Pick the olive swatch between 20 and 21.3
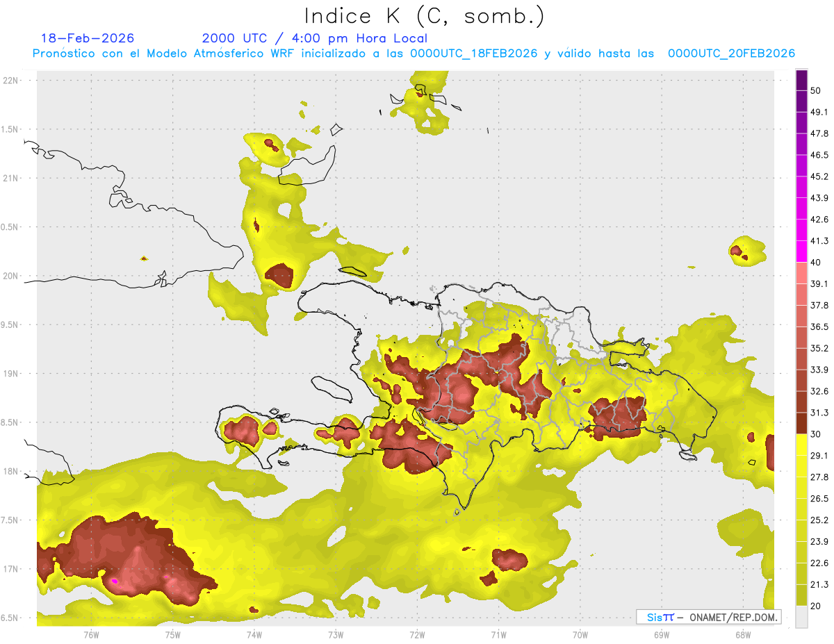 (x=801, y=595)
